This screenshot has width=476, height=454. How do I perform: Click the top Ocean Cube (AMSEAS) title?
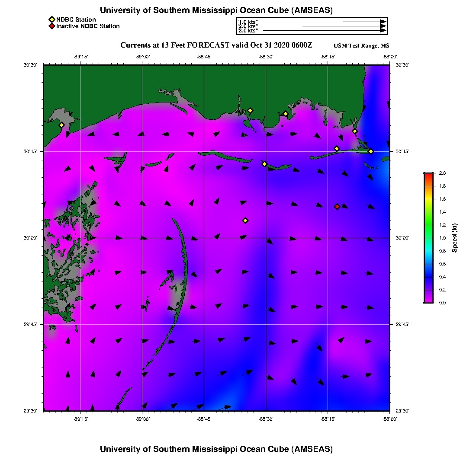(x=216, y=10)
